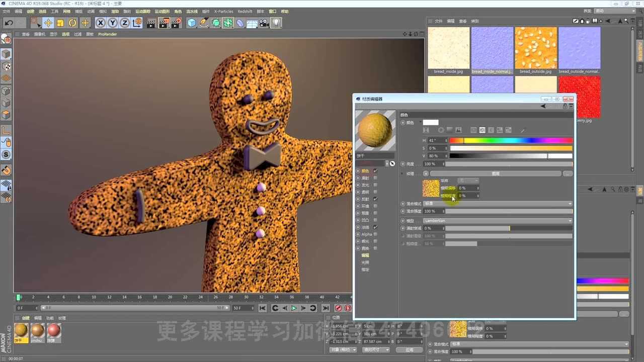The width and height of the screenshot is (644, 362).
Task: Click the record keyframe button
Action: [x=339, y=308]
